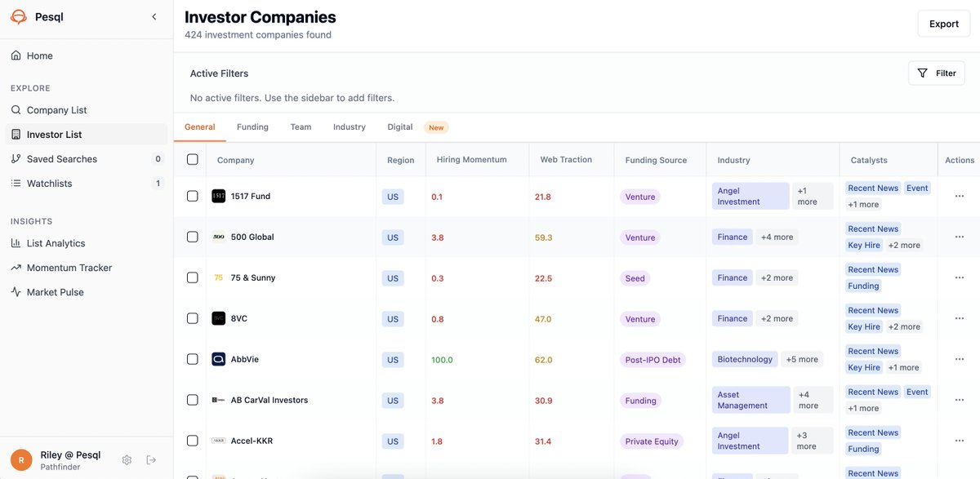
Task: Select Investor List in sidebar
Action: click(87, 135)
